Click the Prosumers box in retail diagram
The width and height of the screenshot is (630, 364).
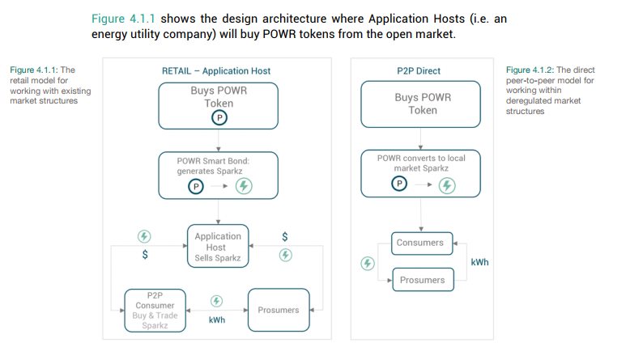[x=279, y=310]
